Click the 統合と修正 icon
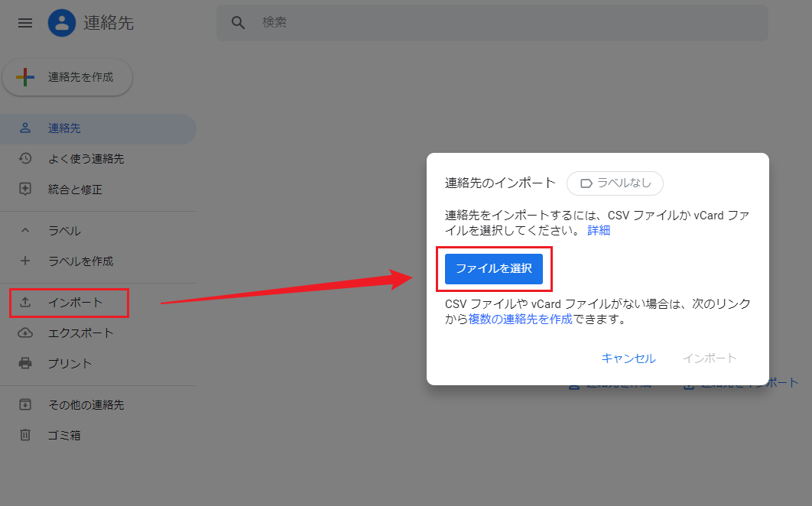Viewport: 812px width, 506px height. (x=25, y=190)
